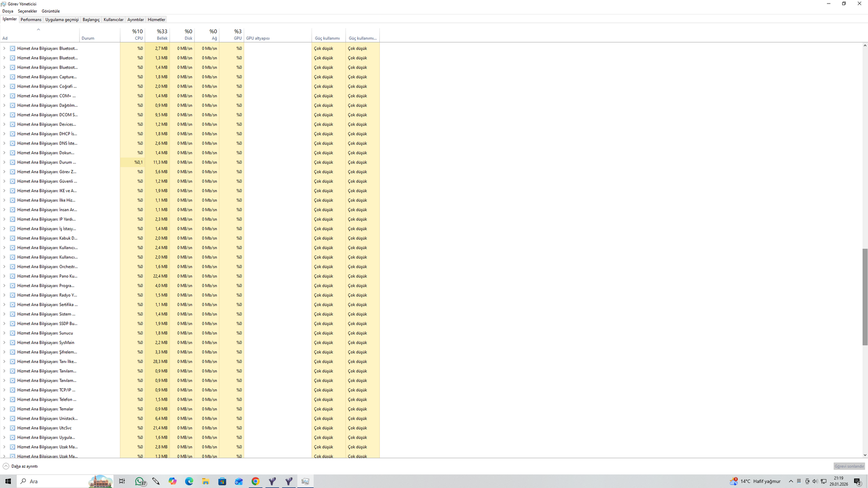Click the Görevi sonlandır button

pos(849,466)
